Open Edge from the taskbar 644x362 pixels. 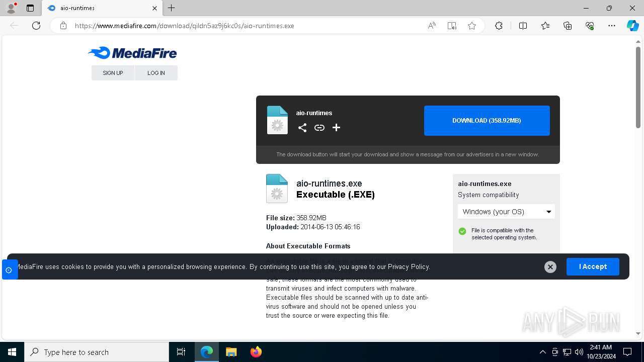207,352
